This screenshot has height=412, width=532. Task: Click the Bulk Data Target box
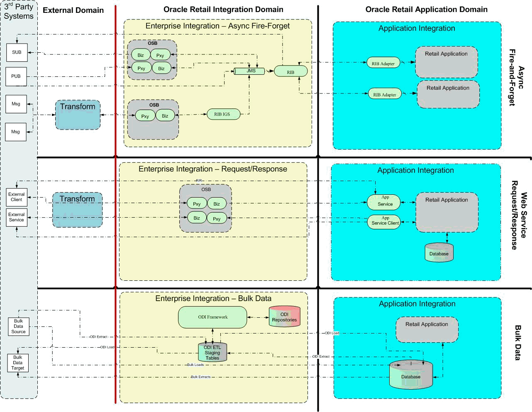pyautogui.click(x=18, y=363)
